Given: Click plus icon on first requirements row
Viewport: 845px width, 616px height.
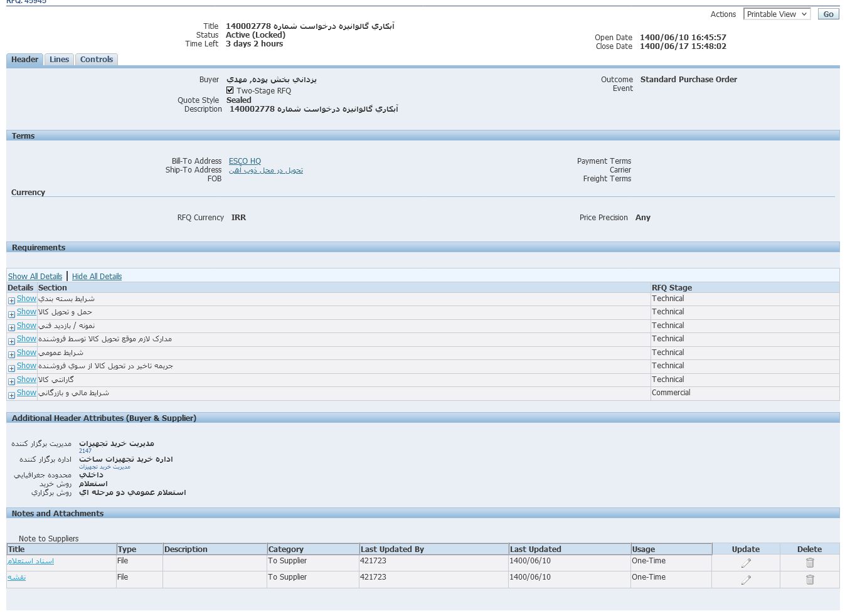Looking at the screenshot, I should click(11, 300).
